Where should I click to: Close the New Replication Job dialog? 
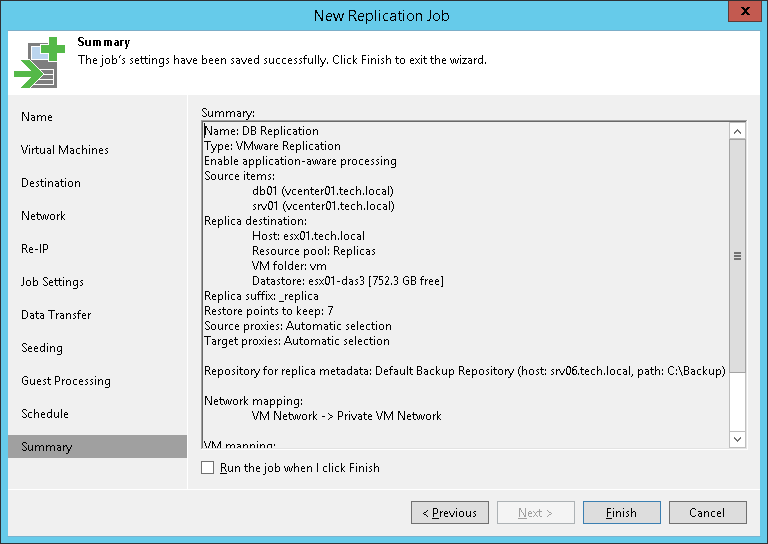click(x=740, y=14)
